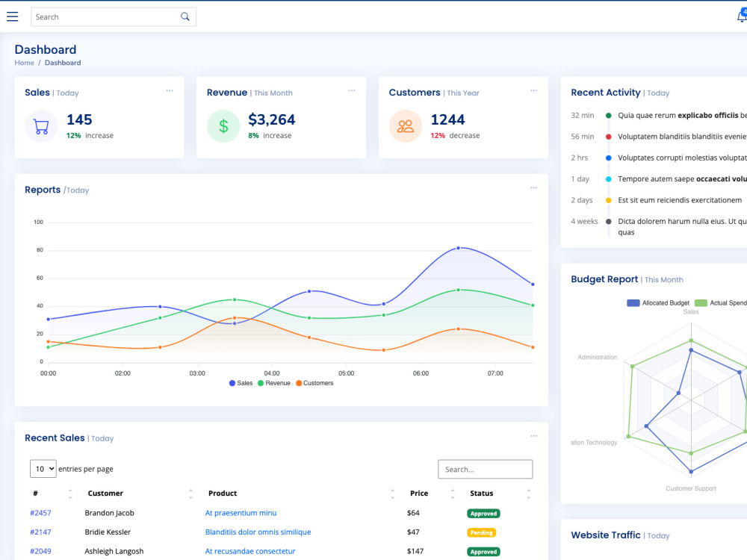The image size is (747, 560).
Task: Open order #2147
Action: (x=40, y=532)
